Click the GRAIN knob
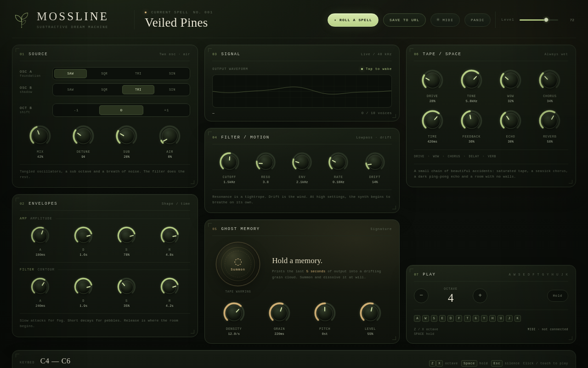The image size is (588, 368). click(x=279, y=313)
